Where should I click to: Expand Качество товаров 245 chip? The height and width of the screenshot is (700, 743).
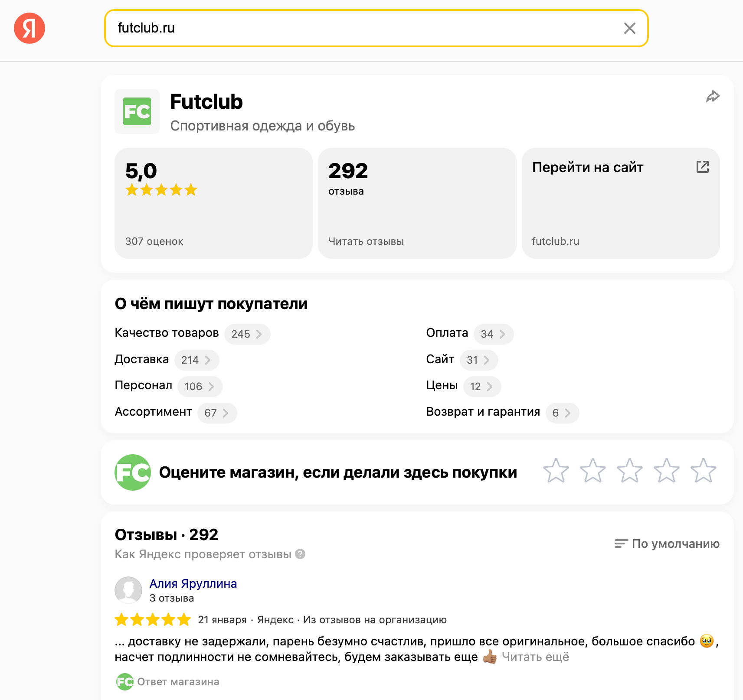click(247, 334)
